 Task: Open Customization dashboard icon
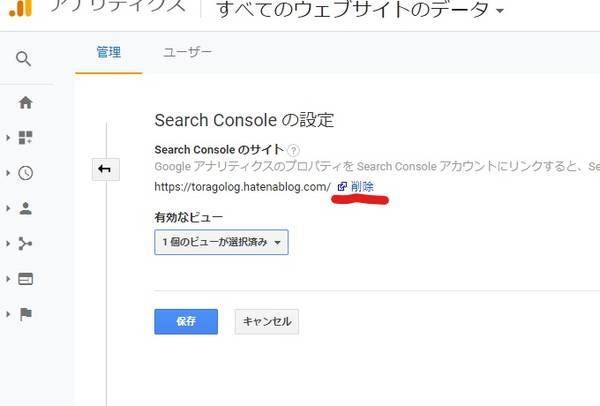26,137
